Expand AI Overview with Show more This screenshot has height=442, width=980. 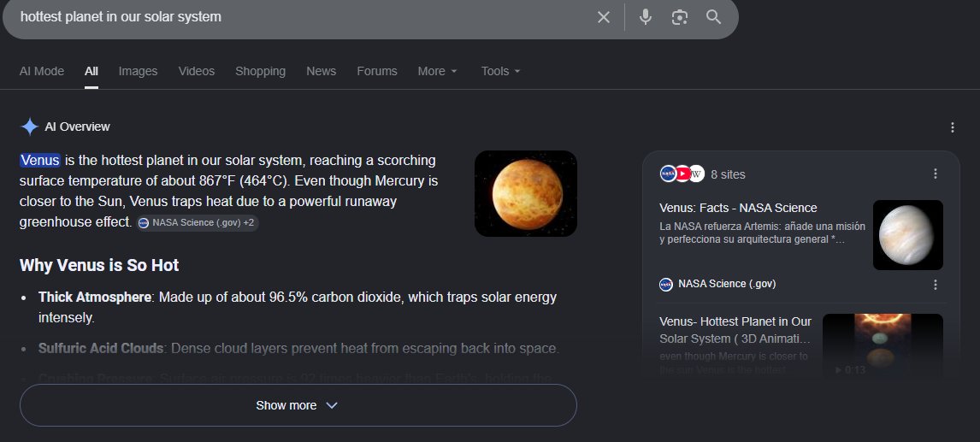298,405
